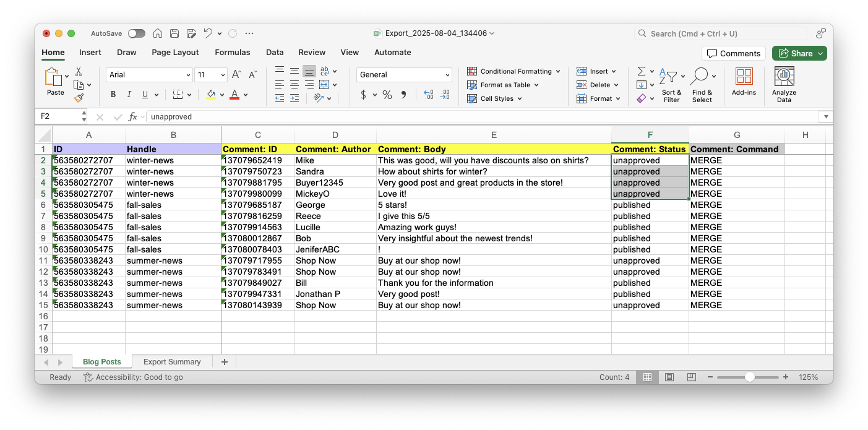
Task: Expand the Conditional Formatting dropdown
Action: (513, 71)
